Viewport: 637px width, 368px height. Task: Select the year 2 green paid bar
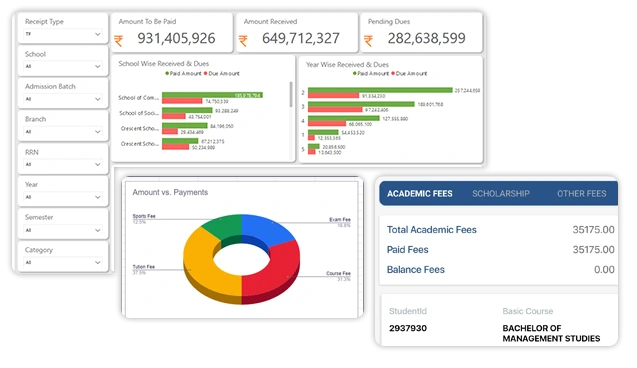[380, 90]
